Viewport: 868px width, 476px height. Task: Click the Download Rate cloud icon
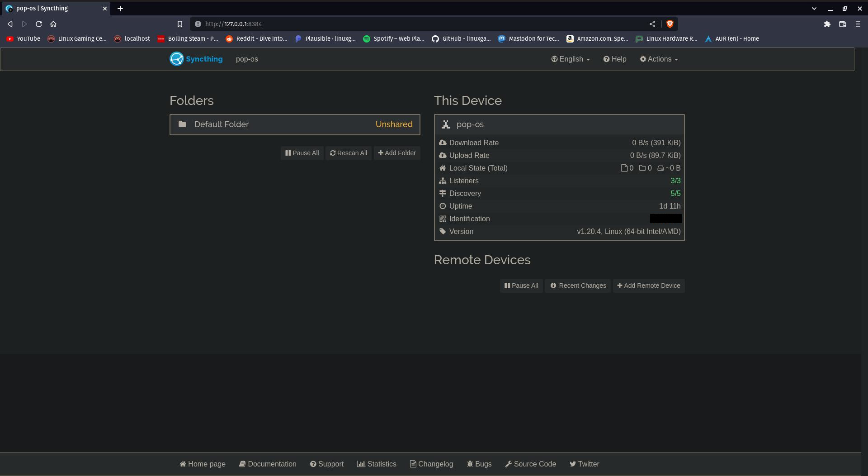[x=443, y=143]
